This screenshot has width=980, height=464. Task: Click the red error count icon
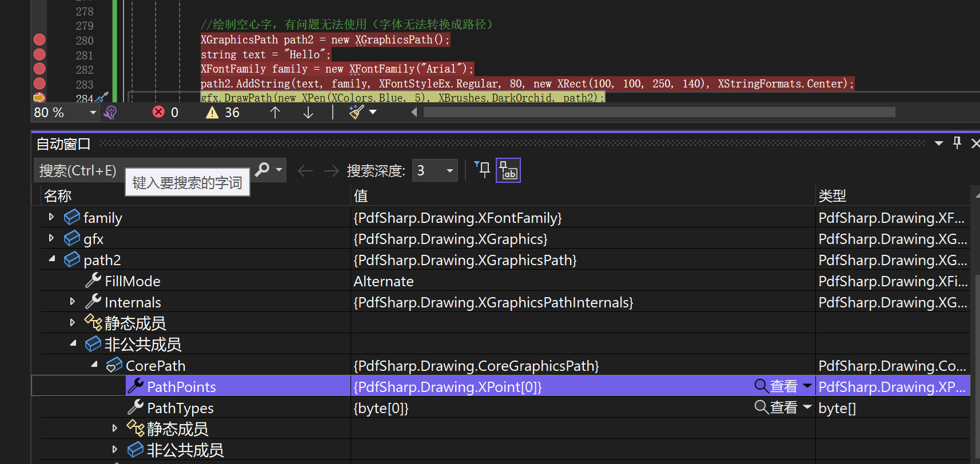point(159,112)
